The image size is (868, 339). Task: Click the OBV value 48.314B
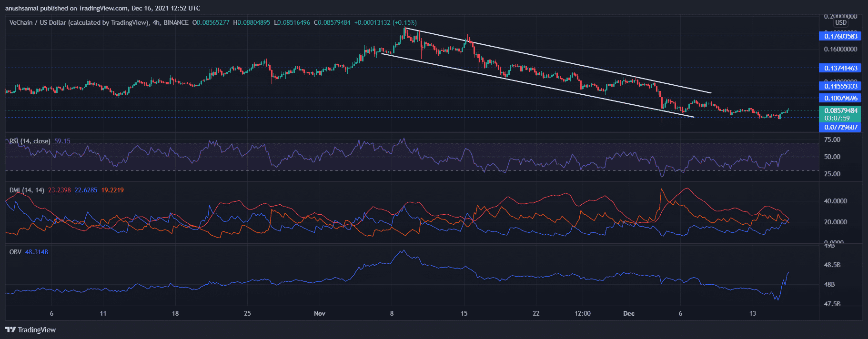[36, 252]
